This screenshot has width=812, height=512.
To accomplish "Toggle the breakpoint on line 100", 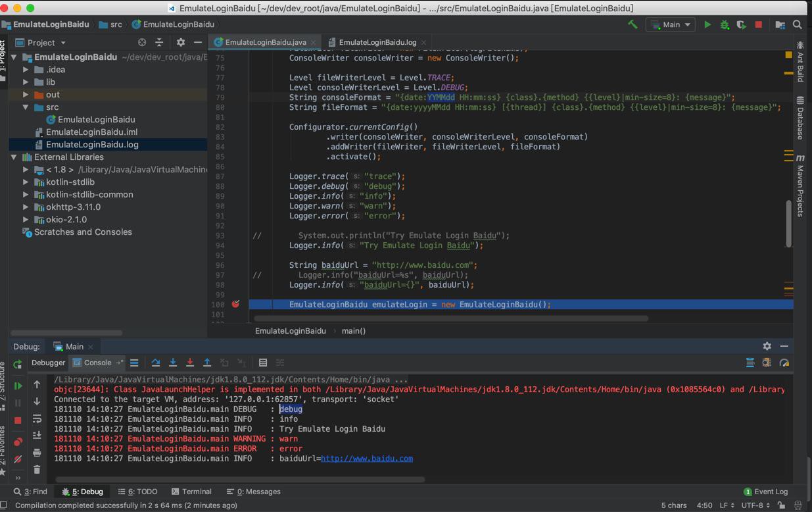I will [235, 304].
